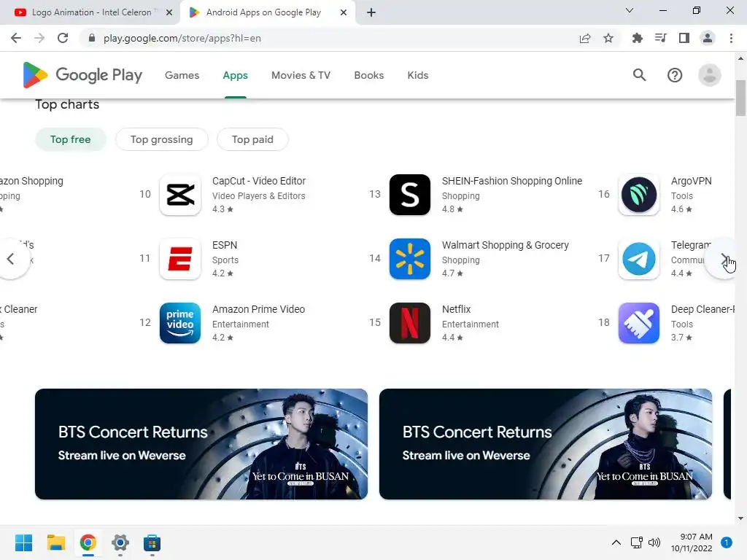Open Chrome profile icon
Screen dimensions: 747x560
[x=708, y=38]
